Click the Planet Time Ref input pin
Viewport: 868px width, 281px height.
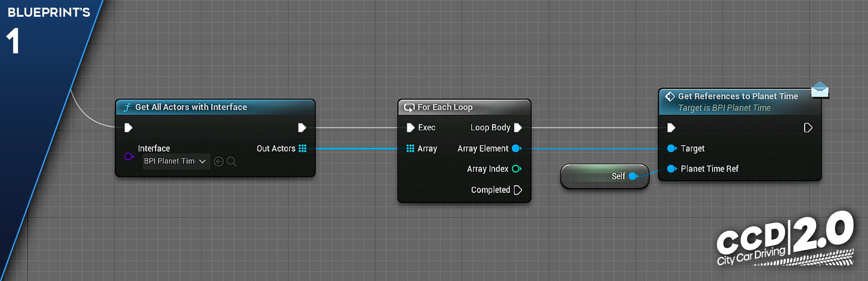coord(672,169)
